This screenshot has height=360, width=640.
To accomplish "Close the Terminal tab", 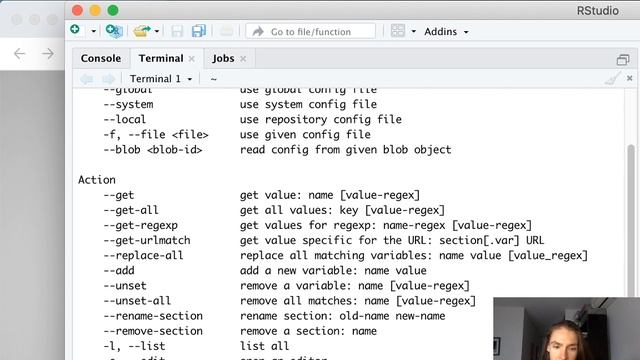I will click(191, 59).
